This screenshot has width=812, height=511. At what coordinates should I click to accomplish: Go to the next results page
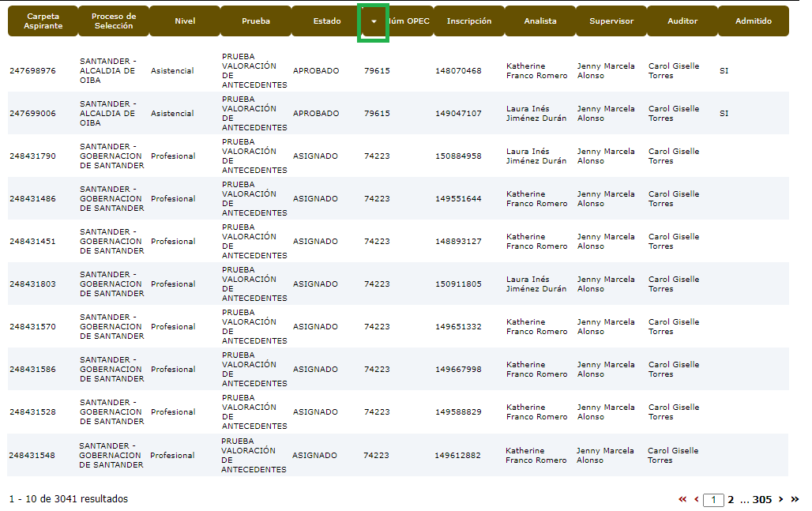coord(781,499)
